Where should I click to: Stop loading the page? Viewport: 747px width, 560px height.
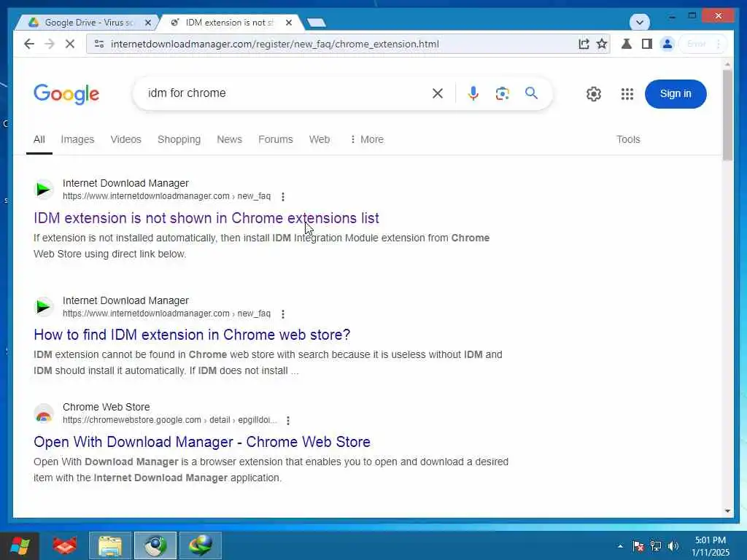click(70, 44)
